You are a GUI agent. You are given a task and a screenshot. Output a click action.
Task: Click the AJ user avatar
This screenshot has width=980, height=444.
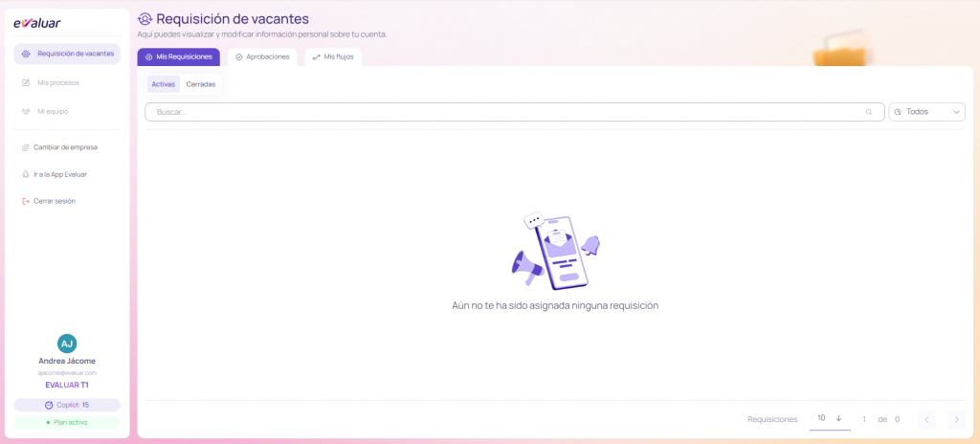point(67,344)
